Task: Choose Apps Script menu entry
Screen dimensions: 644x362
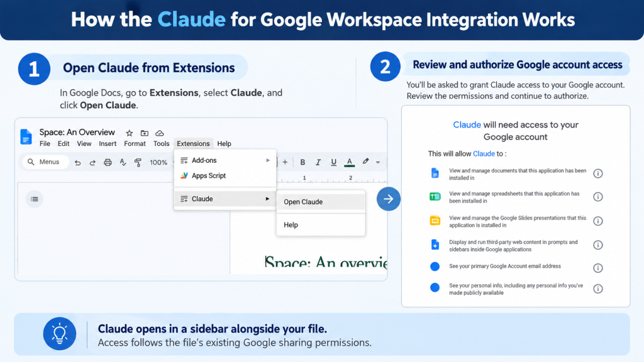Action: coord(225,176)
